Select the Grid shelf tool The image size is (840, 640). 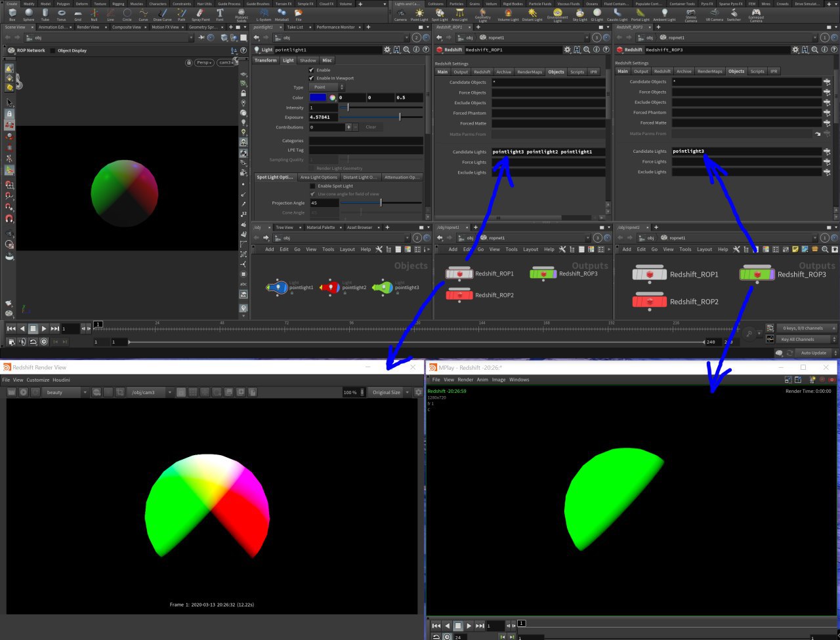point(78,14)
